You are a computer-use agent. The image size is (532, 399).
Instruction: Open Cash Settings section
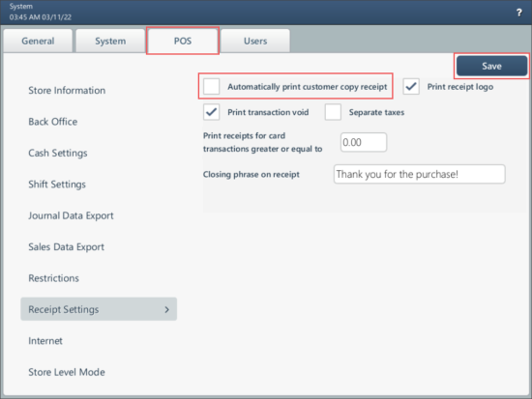58,154
